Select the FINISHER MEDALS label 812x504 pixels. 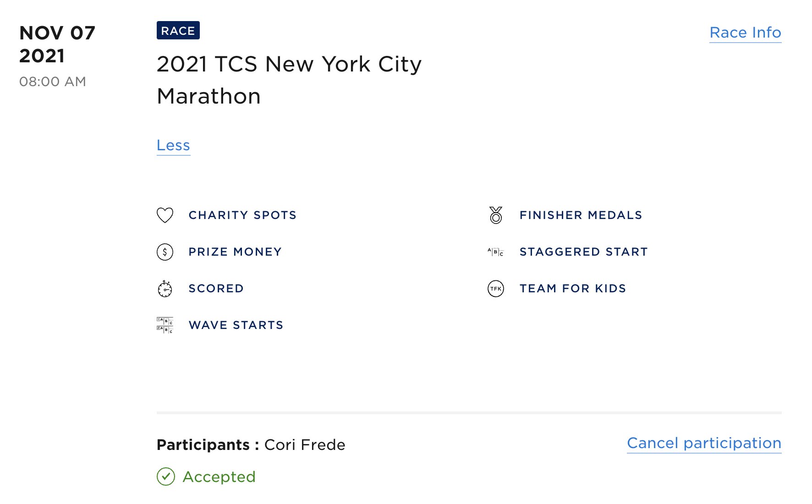(581, 215)
